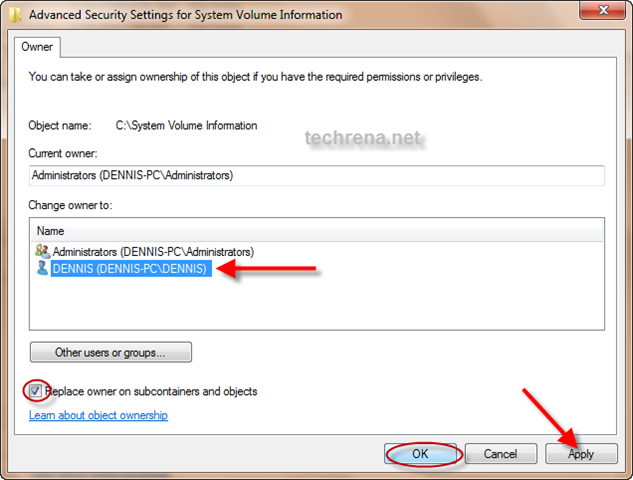The image size is (633, 480).
Task: Select the Administrators (DENNIS-PC\Administrators) list entry name
Action: (153, 252)
